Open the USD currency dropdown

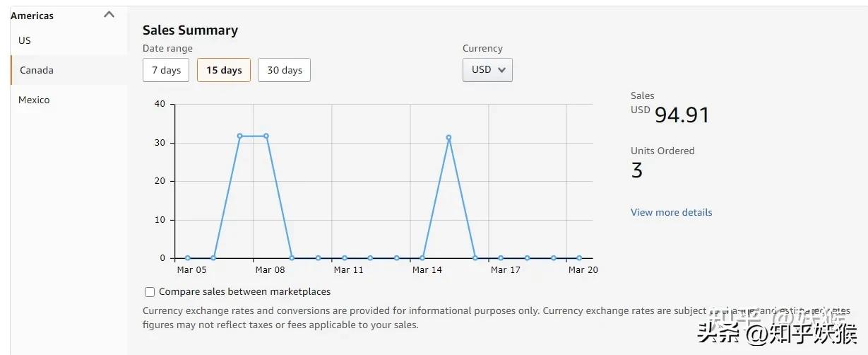(487, 70)
